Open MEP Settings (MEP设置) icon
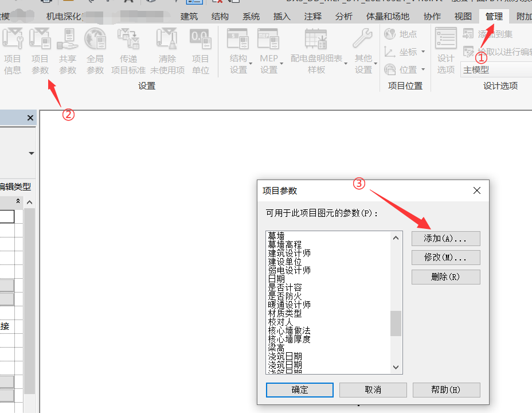Viewport: 532px width, 413px height. tap(269, 38)
